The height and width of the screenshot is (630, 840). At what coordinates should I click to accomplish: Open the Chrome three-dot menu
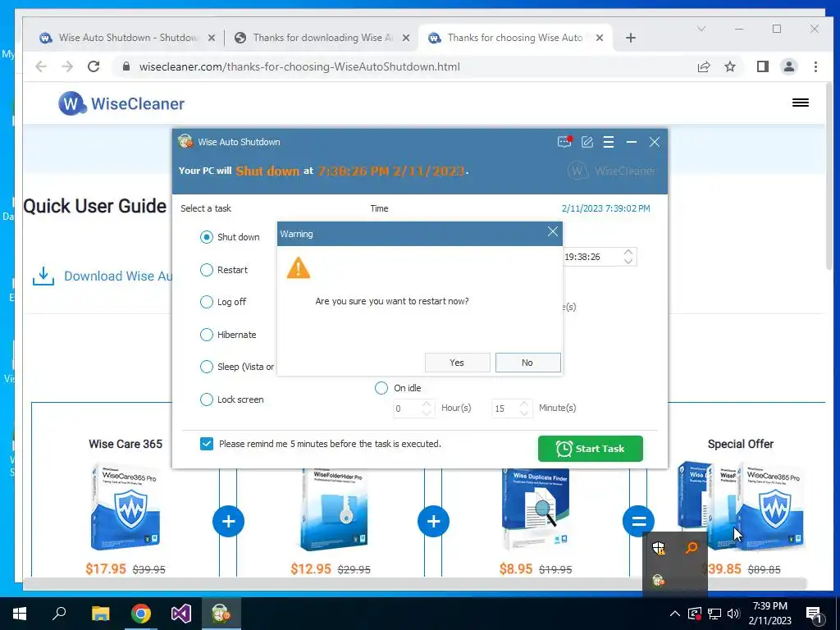coord(815,66)
